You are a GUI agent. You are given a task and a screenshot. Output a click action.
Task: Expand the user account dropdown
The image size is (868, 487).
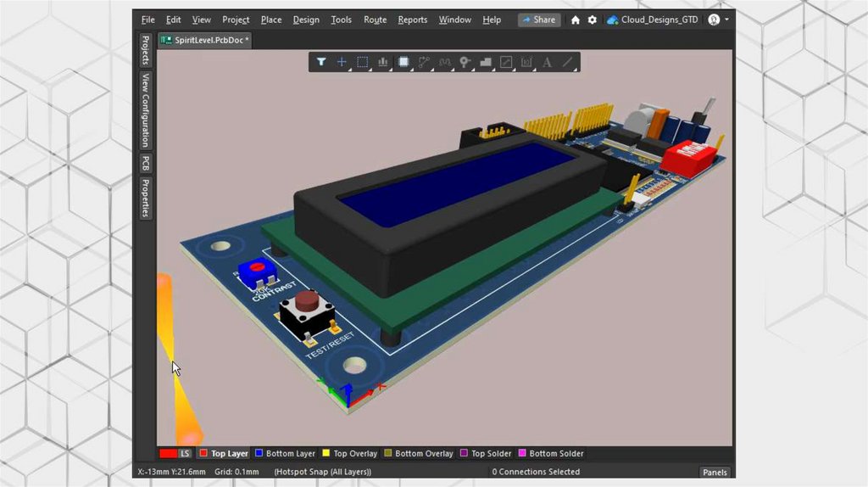point(717,20)
